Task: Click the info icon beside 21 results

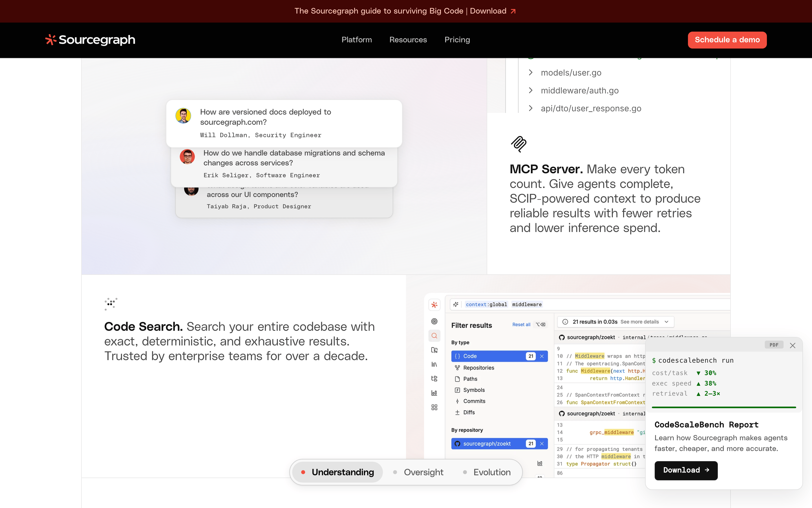Action: (565, 322)
